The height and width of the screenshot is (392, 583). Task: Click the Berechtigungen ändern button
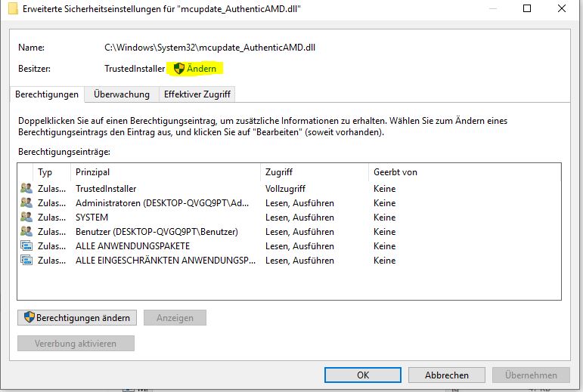(x=77, y=318)
